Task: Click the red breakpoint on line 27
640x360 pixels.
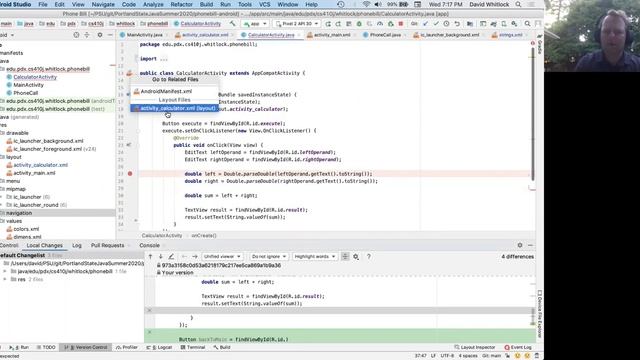Action: coord(130,174)
